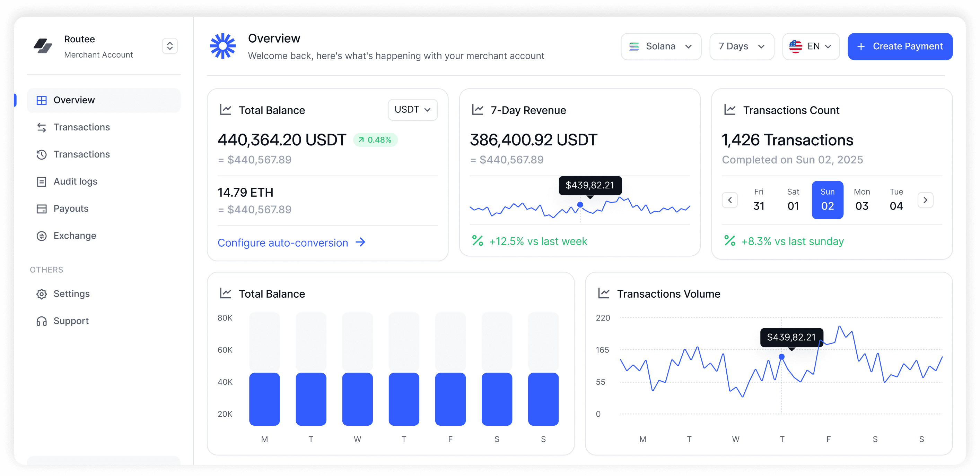Click the Settings gear icon
The height and width of the screenshot is (476, 980).
(42, 294)
